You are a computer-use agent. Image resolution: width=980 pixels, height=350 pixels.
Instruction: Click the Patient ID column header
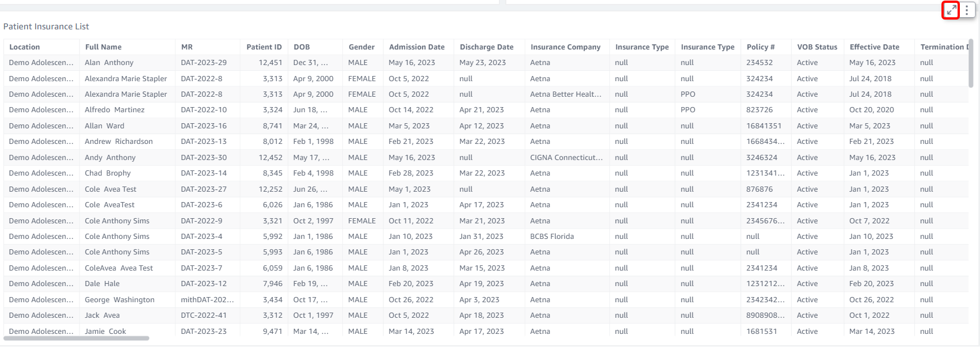coord(264,47)
